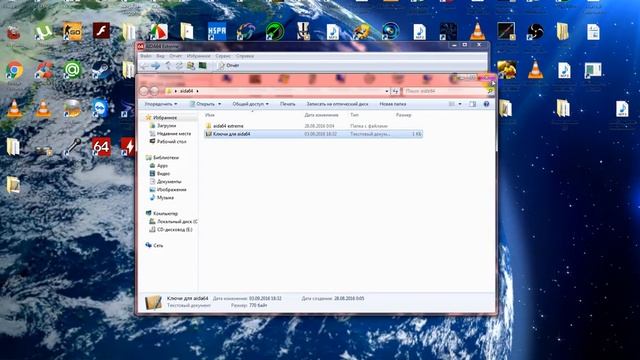Click the Up arrow in AIDA64 toolbar

pyautogui.click(x=168, y=66)
